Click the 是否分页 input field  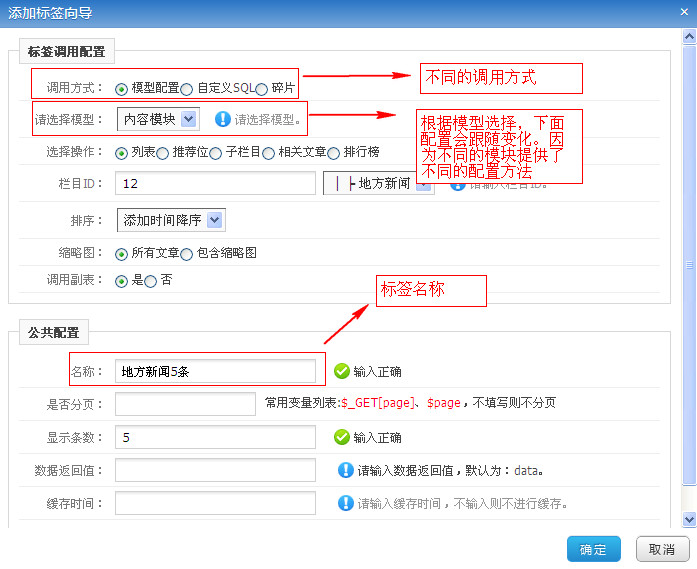[x=185, y=403]
